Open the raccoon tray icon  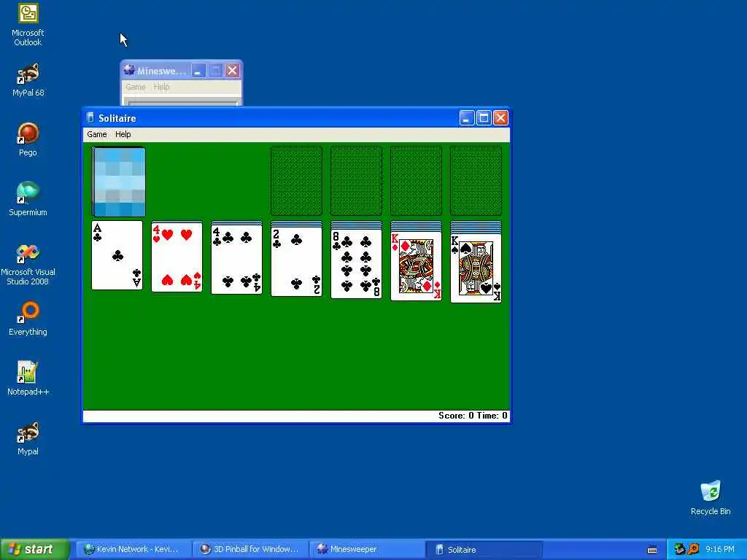[x=679, y=550]
